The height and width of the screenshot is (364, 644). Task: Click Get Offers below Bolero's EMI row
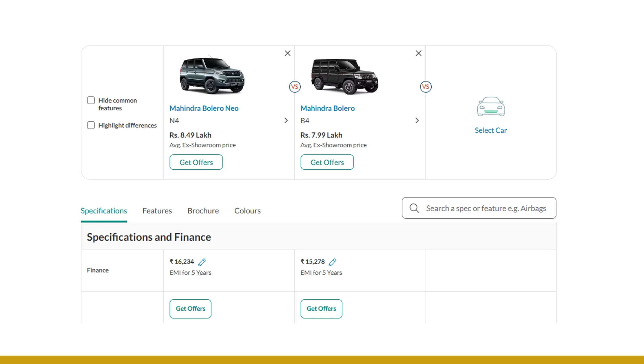(x=321, y=309)
